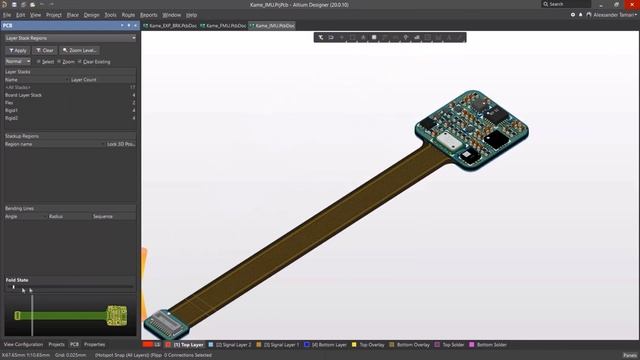Click the Zoom Level button
Viewport: 640px width, 360px height.
point(80,50)
